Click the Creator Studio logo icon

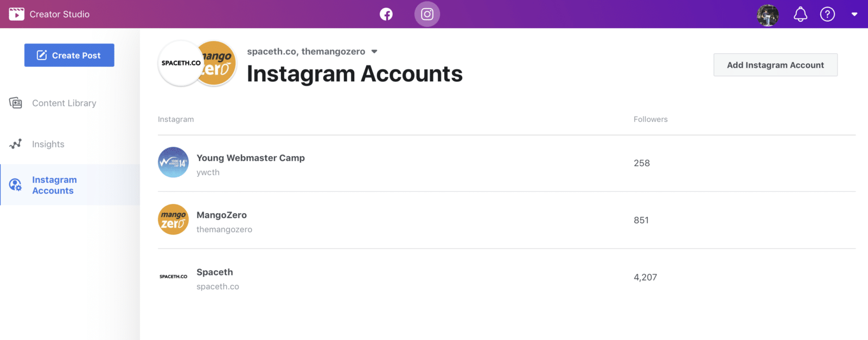point(16,14)
